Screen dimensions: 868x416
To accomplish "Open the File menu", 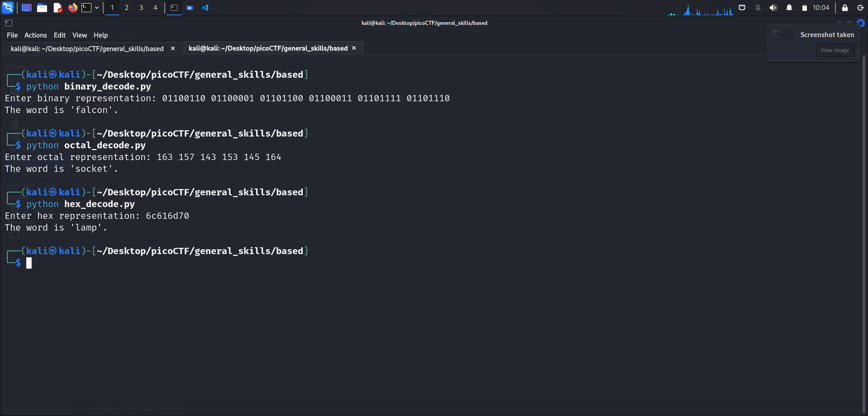I will (x=12, y=35).
